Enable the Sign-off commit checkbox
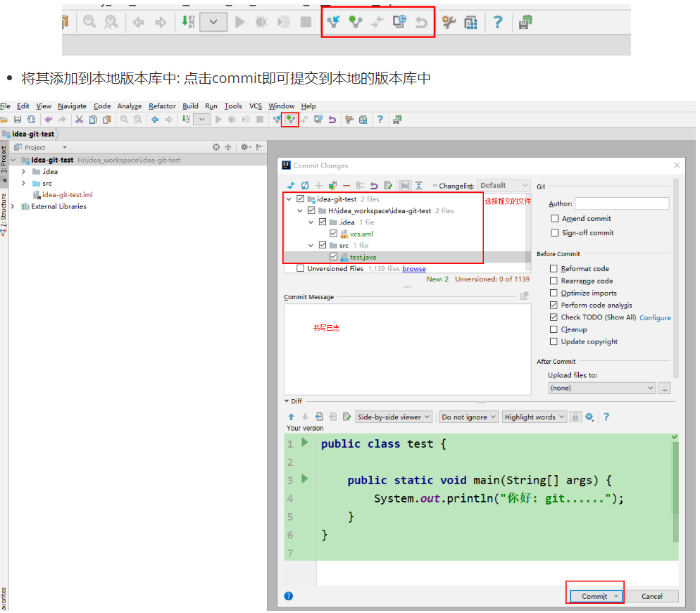700x613 pixels. tap(555, 232)
